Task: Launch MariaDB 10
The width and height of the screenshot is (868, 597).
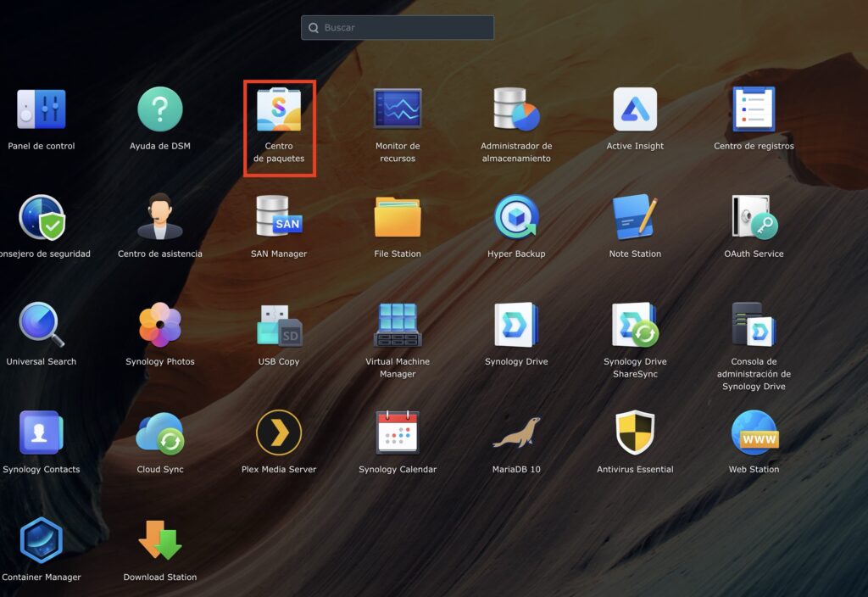Action: coord(516,432)
